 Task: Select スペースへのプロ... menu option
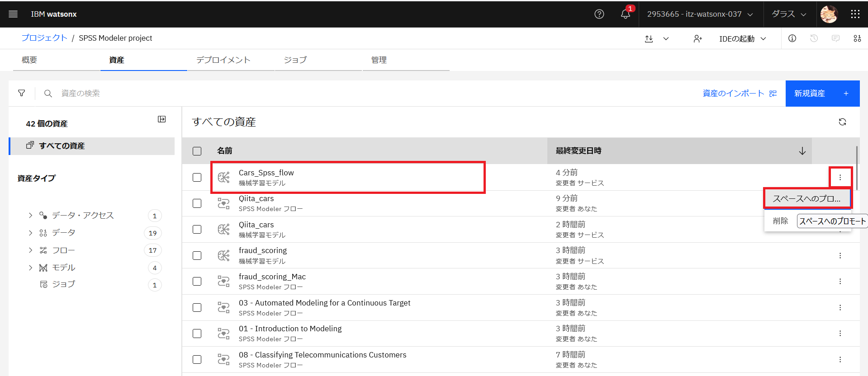coord(807,199)
